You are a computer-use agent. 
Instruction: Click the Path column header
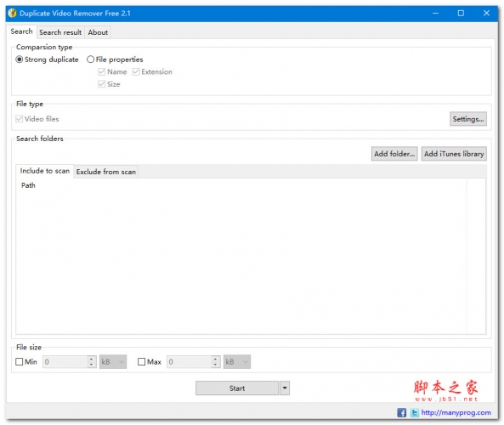click(241, 185)
